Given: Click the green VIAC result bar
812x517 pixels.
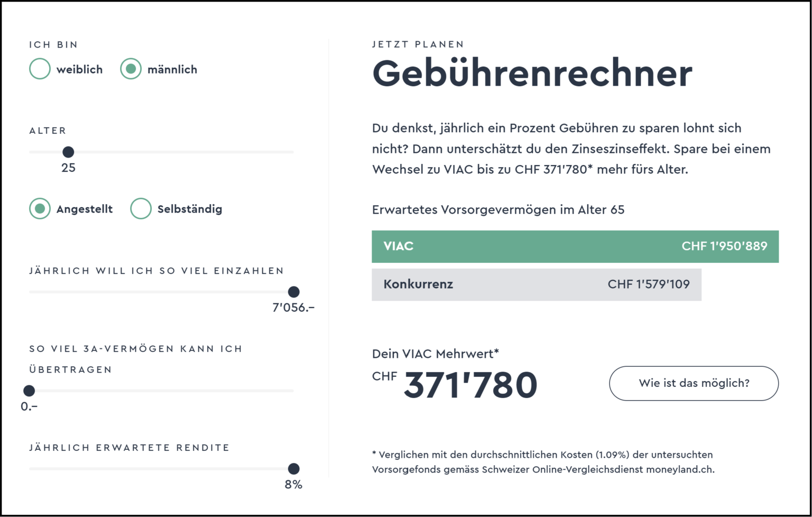Looking at the screenshot, I should pos(575,246).
